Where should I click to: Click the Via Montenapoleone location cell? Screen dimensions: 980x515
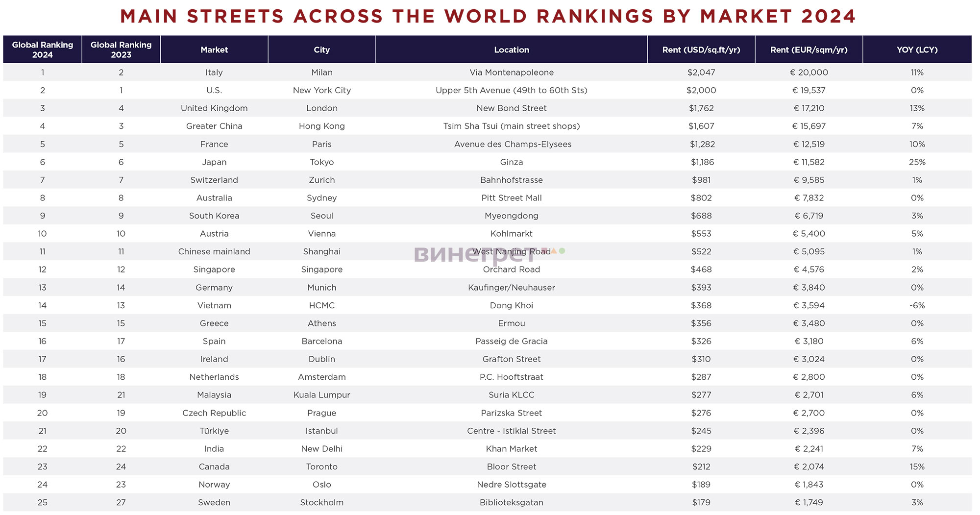pyautogui.click(x=512, y=73)
